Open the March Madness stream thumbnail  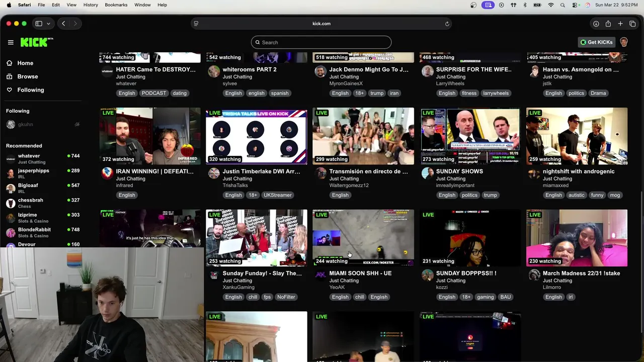tap(577, 238)
